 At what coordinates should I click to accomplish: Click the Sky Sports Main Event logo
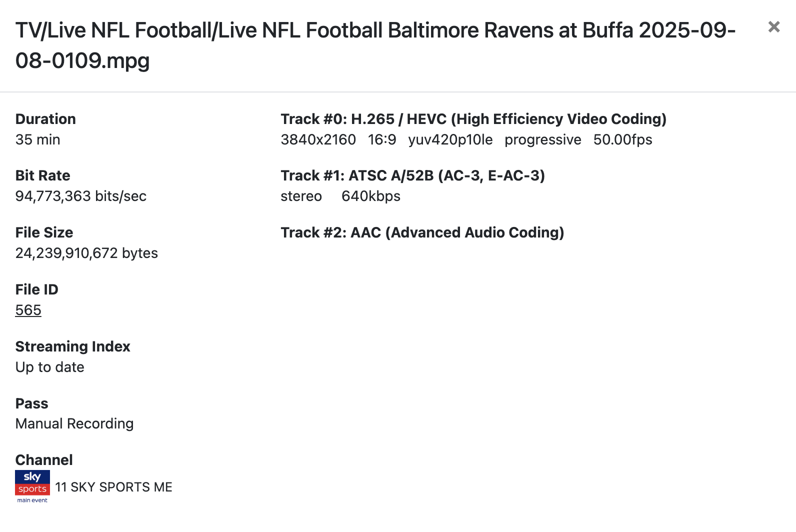point(32,486)
